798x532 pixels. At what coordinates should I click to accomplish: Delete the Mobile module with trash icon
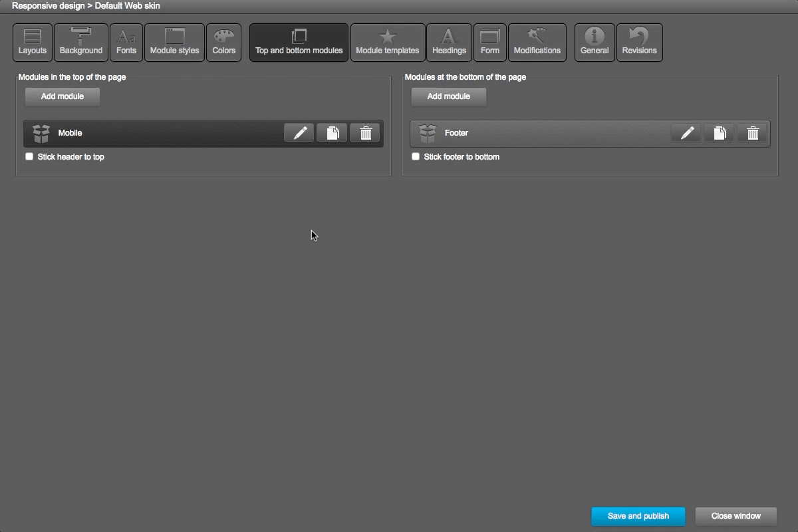[x=365, y=133]
